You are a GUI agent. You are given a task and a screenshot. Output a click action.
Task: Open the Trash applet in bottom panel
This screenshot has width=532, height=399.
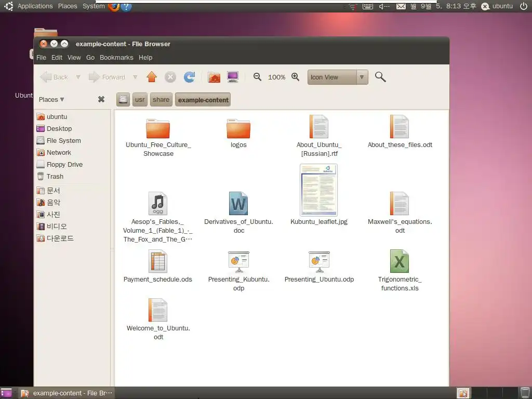click(x=525, y=393)
